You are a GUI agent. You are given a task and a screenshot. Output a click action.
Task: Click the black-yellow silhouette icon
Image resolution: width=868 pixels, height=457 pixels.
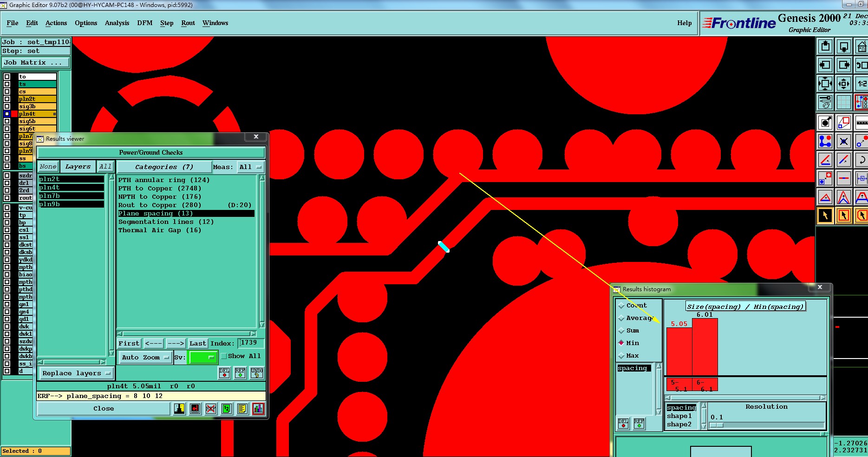(x=179, y=409)
